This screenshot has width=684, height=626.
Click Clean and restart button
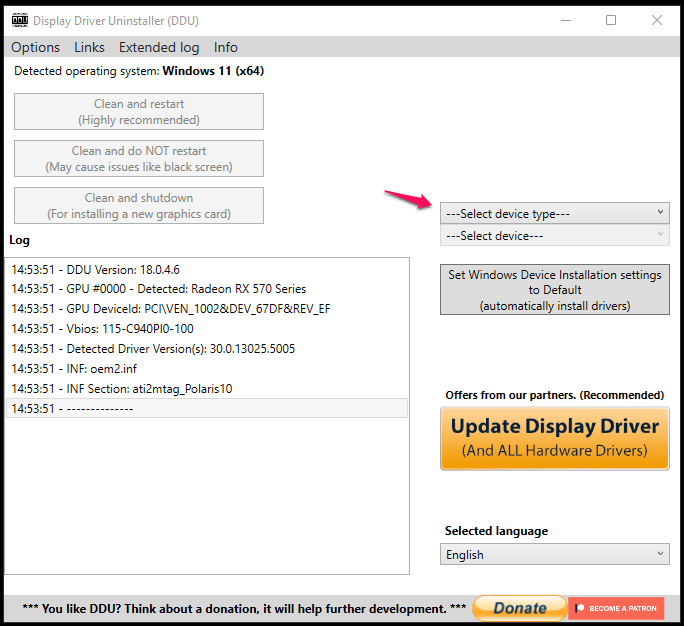point(139,112)
